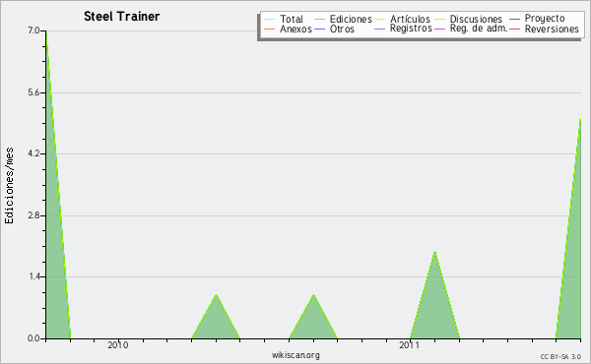Click the Reversiones legend entry
The height and width of the screenshot is (364, 591).
[545, 29]
